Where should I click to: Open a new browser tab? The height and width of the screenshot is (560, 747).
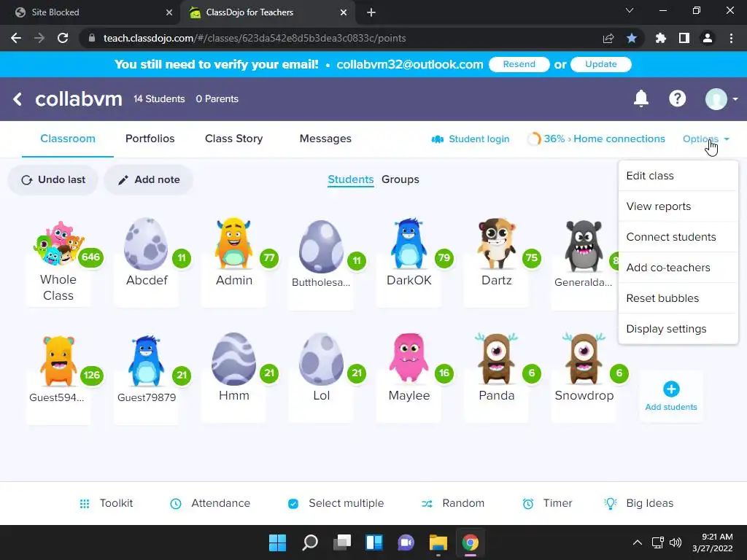coord(371,12)
